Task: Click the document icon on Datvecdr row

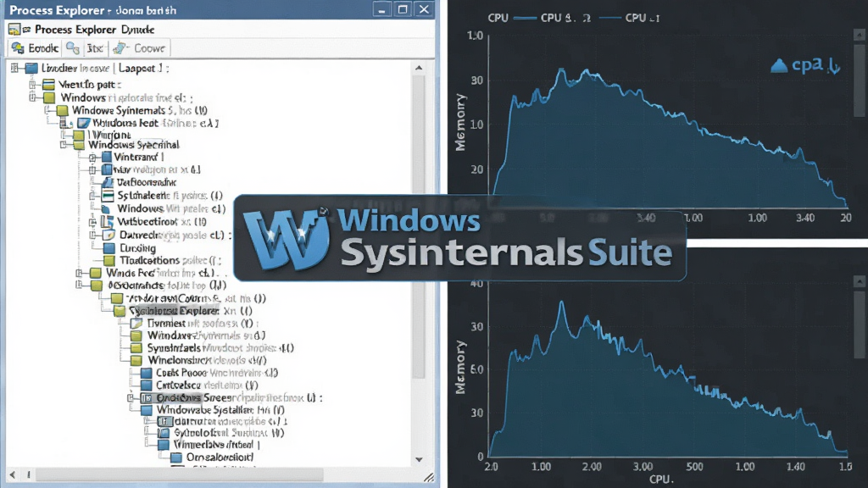Action: [108, 235]
